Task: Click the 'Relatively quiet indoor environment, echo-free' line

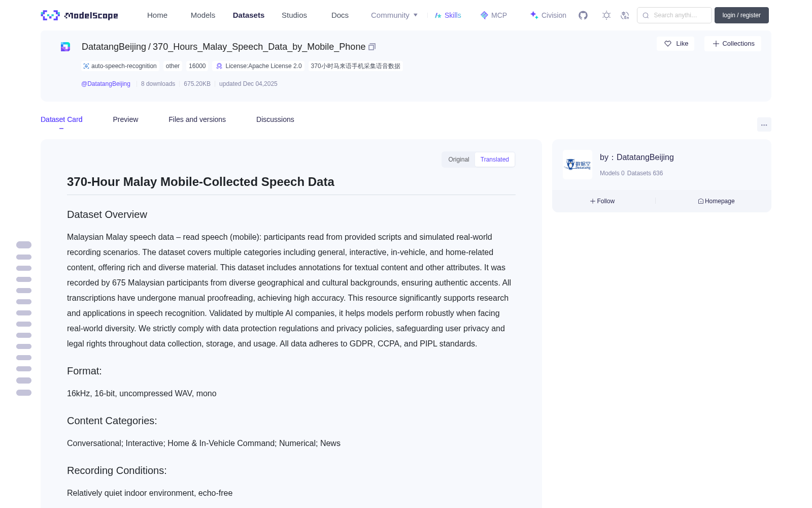Action: point(150,493)
